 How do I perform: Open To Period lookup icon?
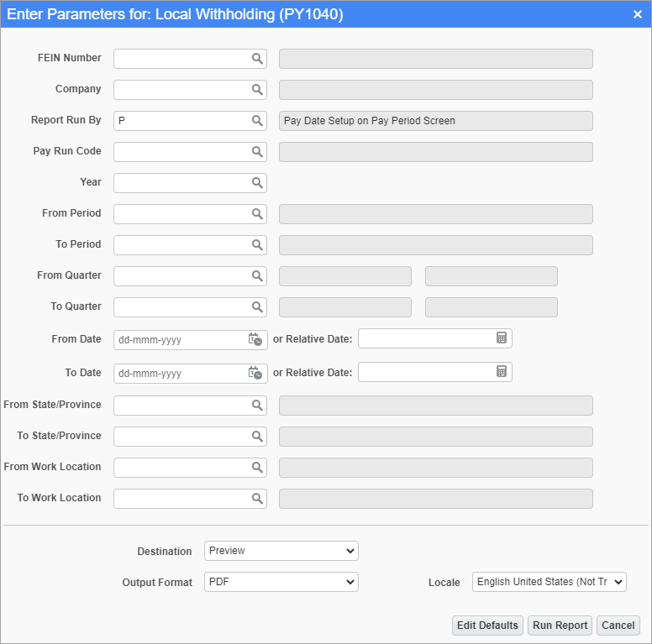tap(257, 245)
